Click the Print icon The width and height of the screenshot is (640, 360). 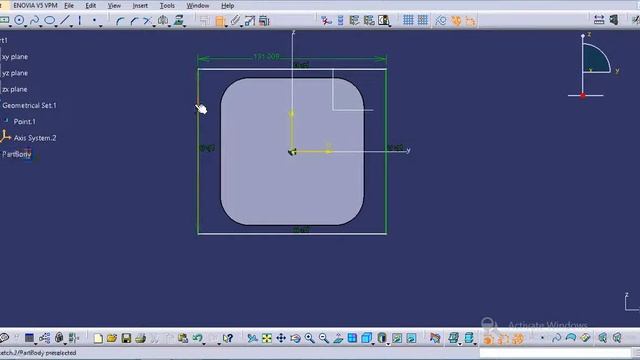(140, 338)
